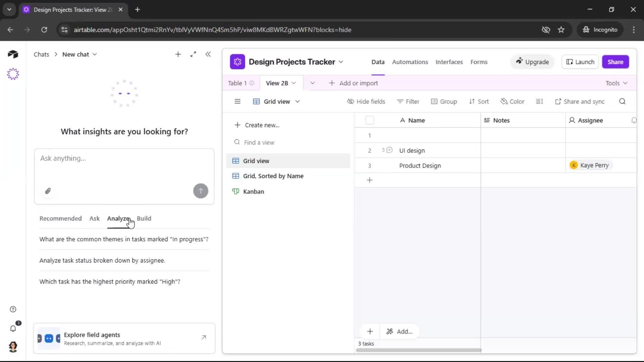This screenshot has height=362, width=644.
Task: Select the Build prompts tab
Action: [144, 219]
